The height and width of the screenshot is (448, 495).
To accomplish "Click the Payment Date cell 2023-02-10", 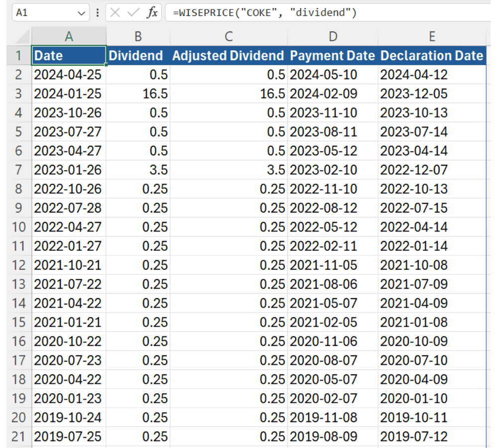I will 332,170.
